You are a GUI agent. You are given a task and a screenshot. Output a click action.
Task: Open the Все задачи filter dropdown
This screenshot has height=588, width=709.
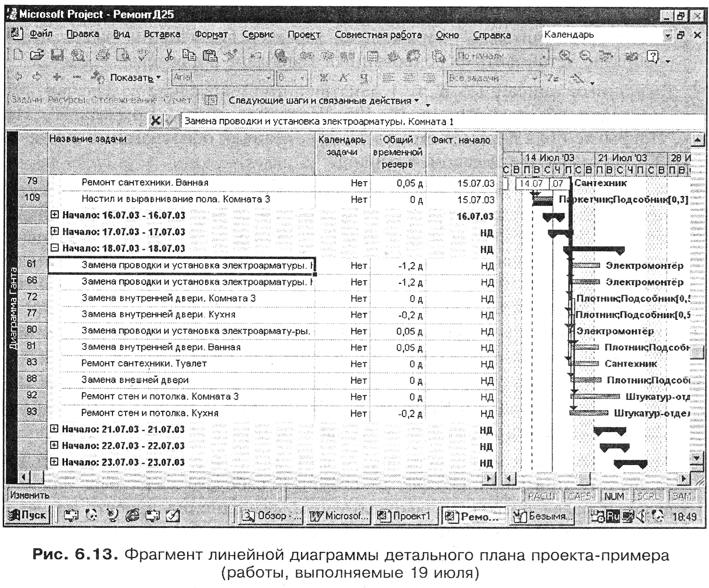pos(535,78)
